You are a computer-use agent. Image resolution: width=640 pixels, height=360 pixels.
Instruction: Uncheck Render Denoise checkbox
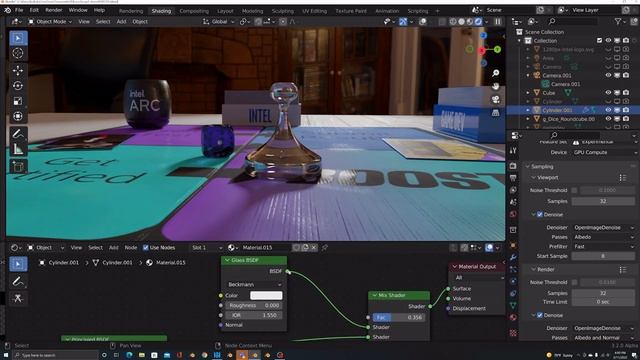(540, 315)
